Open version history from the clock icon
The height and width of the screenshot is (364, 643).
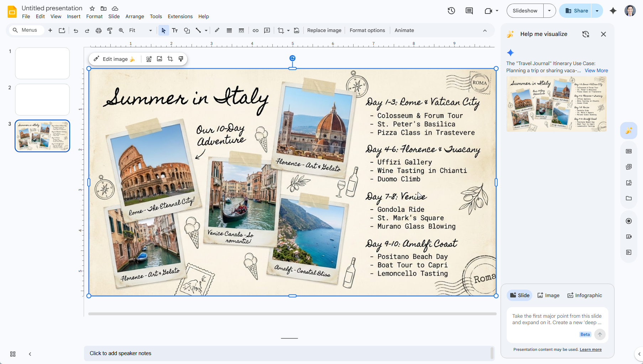[x=451, y=11]
